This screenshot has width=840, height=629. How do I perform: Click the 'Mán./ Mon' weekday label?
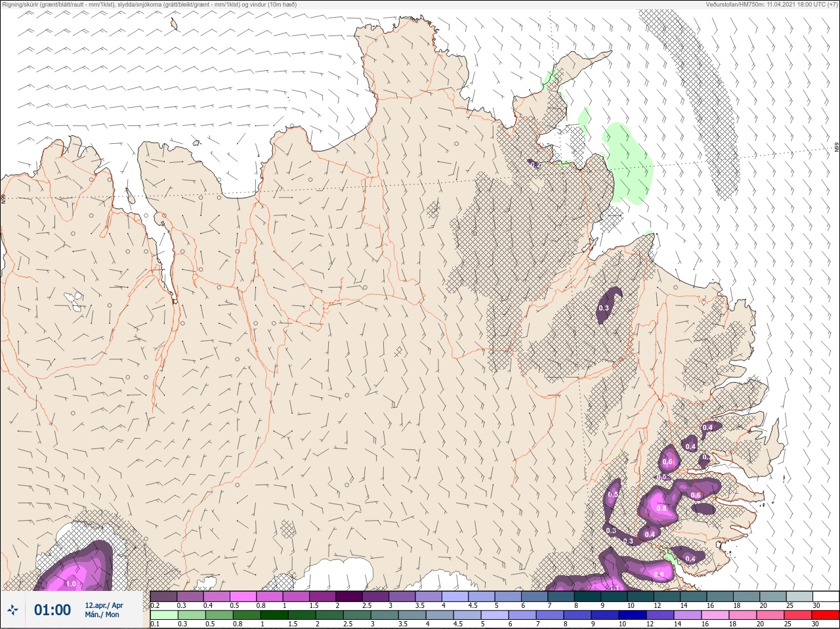click(x=102, y=615)
